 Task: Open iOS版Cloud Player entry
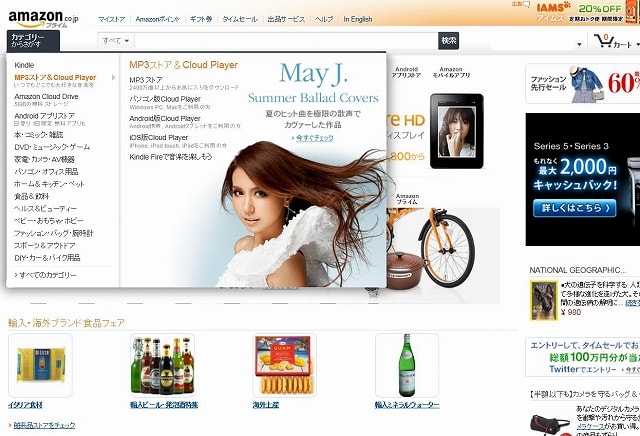pos(159,138)
